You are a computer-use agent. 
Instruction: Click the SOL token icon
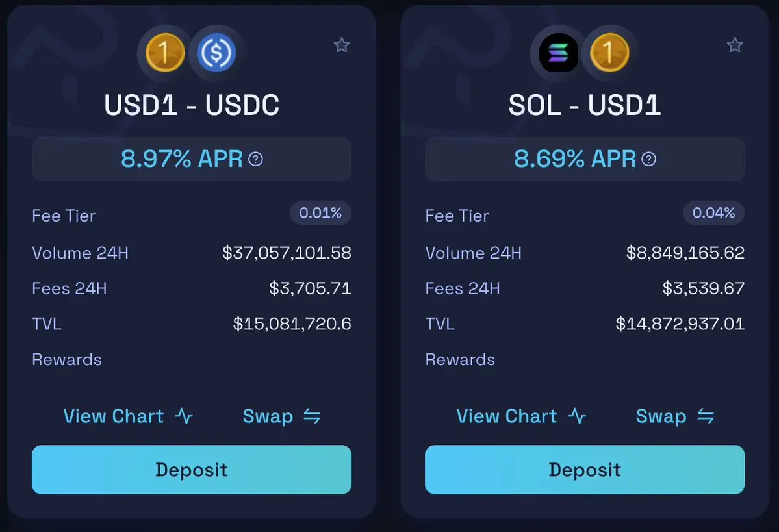pos(558,53)
